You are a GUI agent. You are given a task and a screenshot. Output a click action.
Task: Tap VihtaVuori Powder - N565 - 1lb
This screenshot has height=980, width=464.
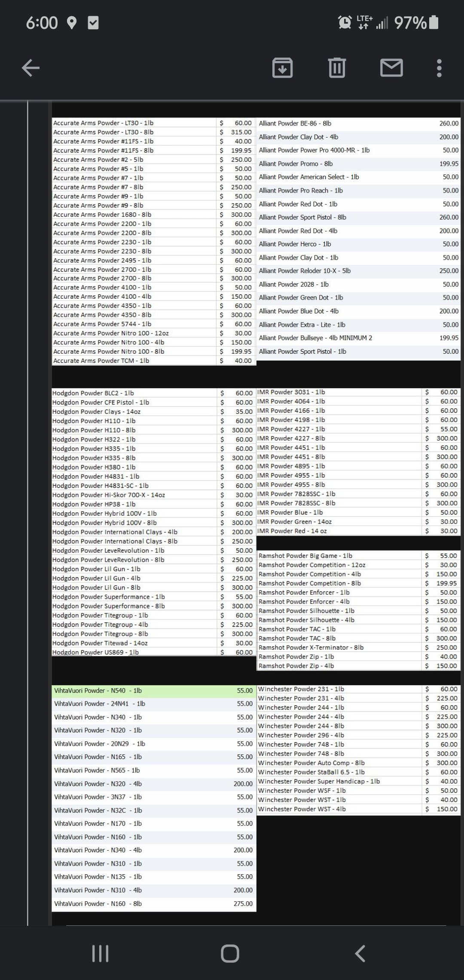pyautogui.click(x=97, y=770)
